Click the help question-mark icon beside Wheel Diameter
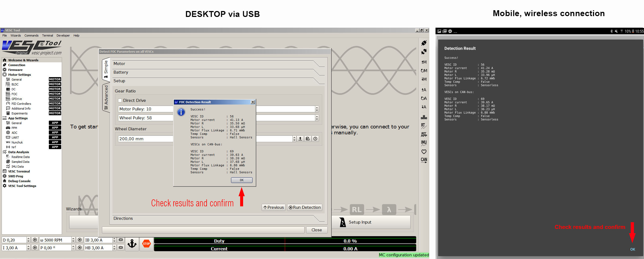Screen dimensions: 644x259 315,139
